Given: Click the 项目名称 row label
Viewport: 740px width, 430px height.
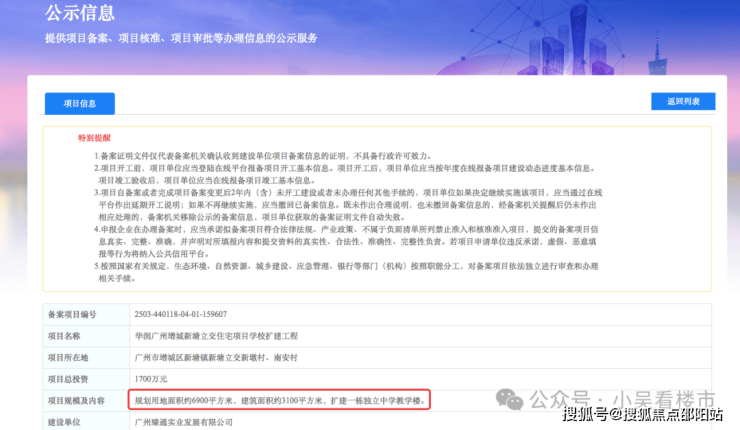Looking at the screenshot, I should click(68, 336).
